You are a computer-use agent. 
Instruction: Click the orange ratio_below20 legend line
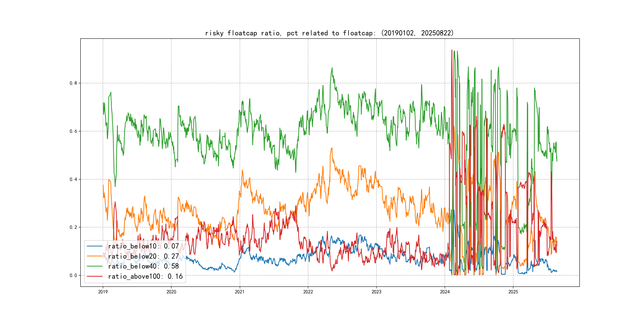coord(94,256)
